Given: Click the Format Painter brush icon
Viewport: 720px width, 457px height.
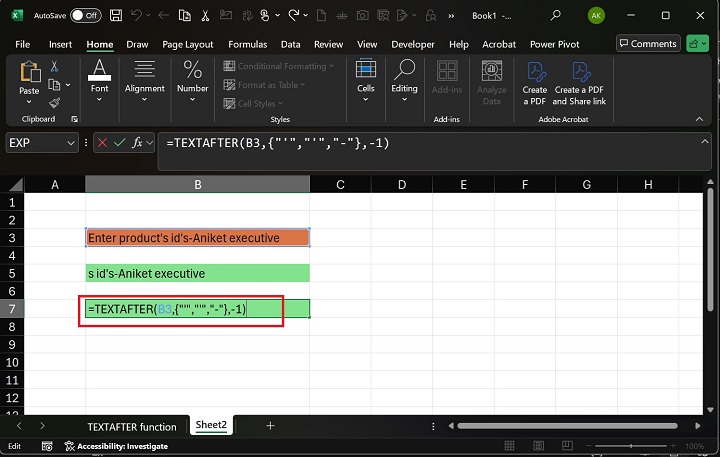Looking at the screenshot, I should coord(55,102).
